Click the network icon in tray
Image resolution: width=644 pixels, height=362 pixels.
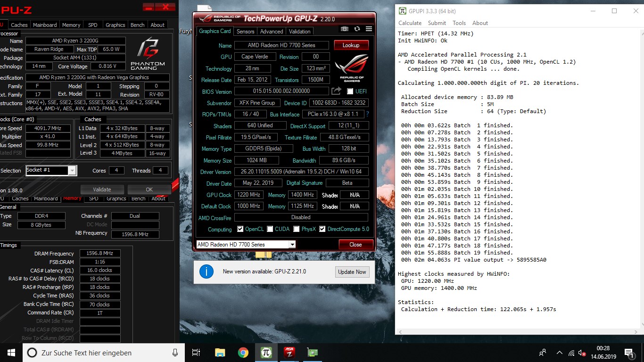point(571,353)
